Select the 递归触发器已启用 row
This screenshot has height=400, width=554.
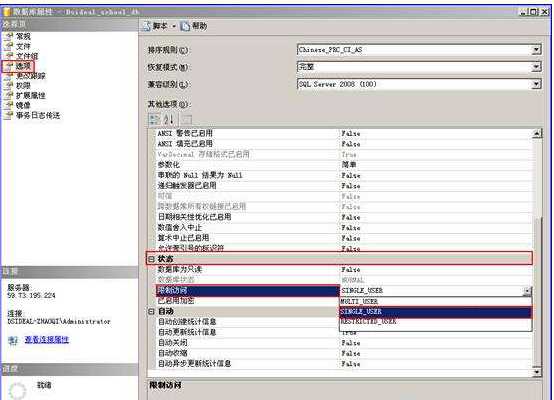[343, 186]
